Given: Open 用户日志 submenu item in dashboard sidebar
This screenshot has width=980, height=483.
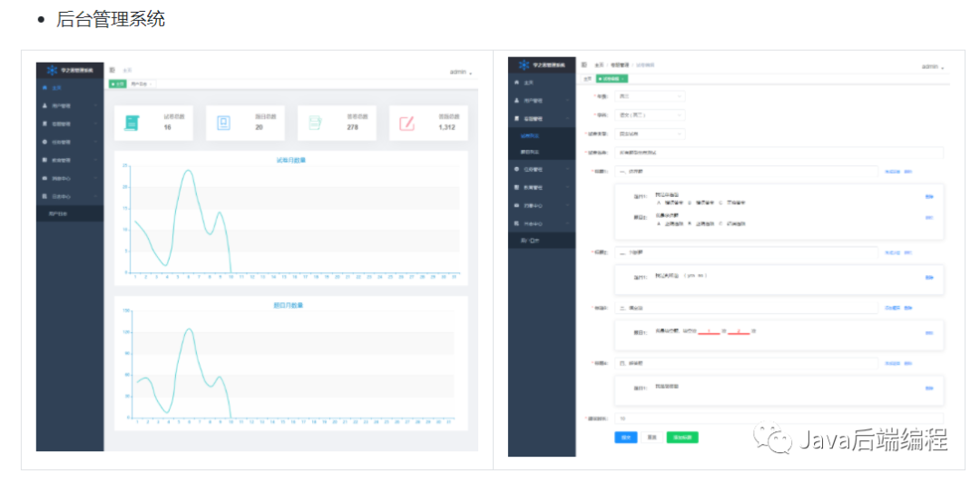Looking at the screenshot, I should [69, 214].
